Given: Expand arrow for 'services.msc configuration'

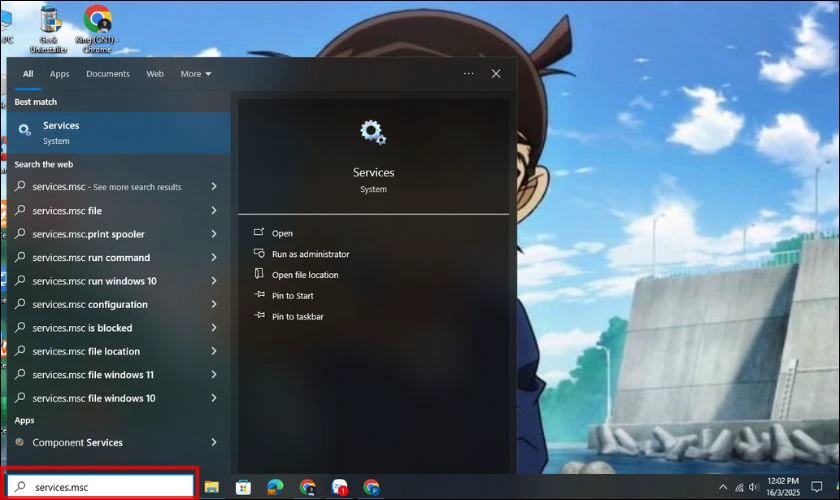Looking at the screenshot, I should pyautogui.click(x=214, y=304).
